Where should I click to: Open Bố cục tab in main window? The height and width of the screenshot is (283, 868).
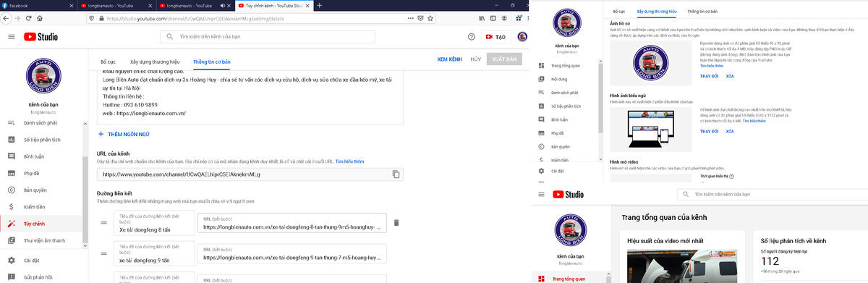pyautogui.click(x=108, y=62)
